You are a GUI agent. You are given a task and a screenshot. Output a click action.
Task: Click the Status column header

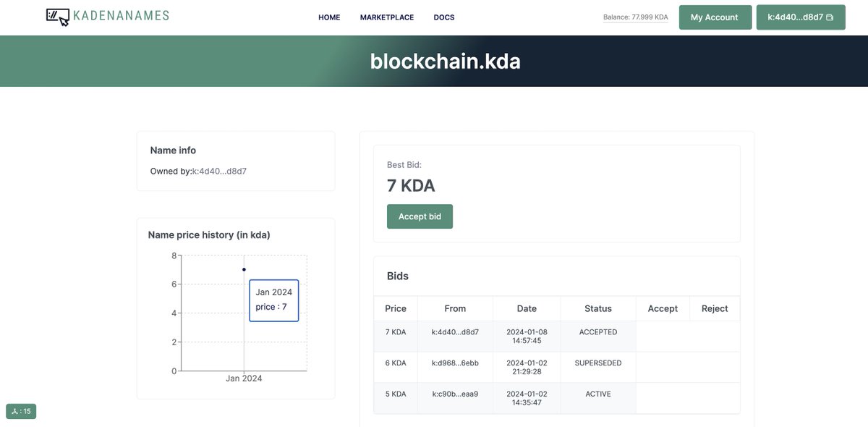[598, 308]
